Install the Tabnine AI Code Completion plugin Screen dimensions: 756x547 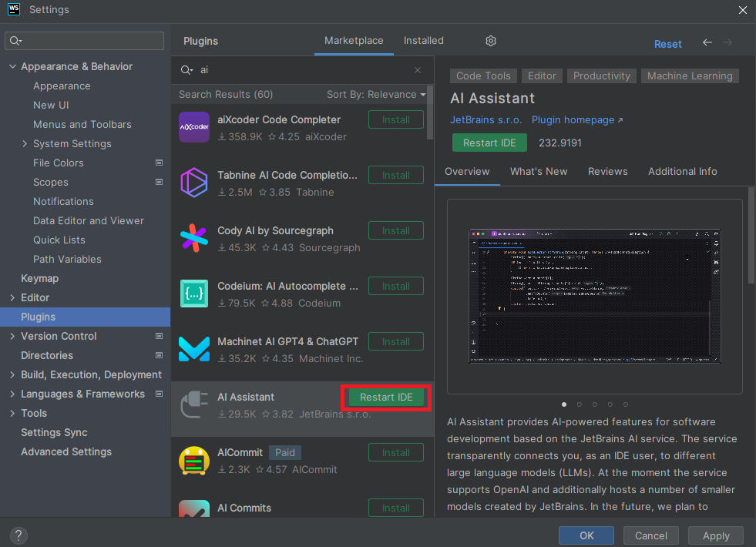tap(396, 175)
